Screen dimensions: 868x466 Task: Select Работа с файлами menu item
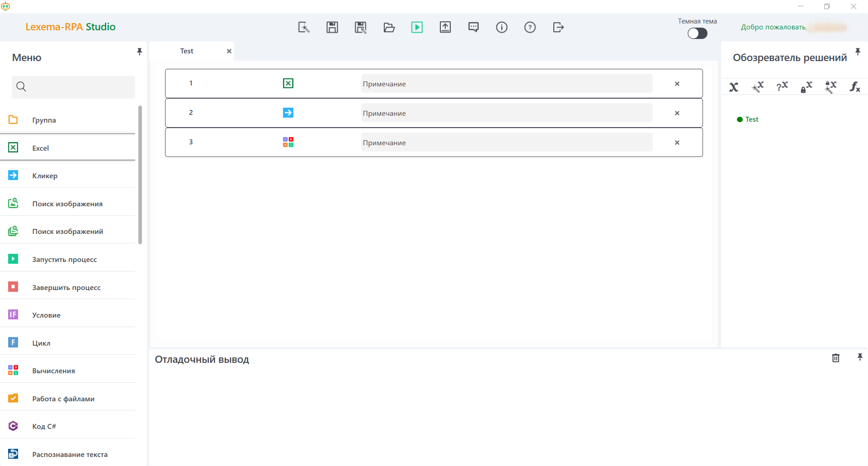(x=63, y=399)
